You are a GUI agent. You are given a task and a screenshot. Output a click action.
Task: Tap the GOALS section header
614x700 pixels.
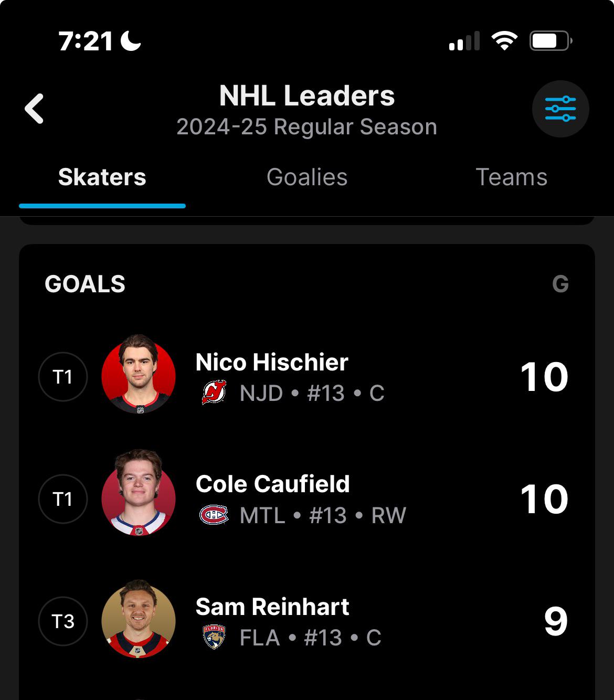click(x=85, y=284)
